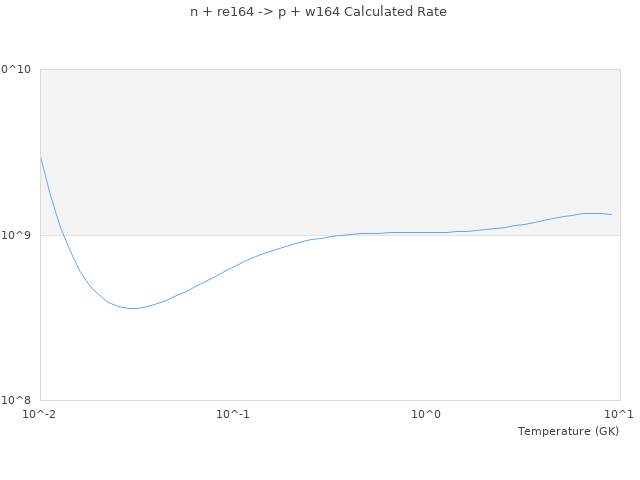Click the horizontal 10^9 gridline at plot center

(331, 236)
